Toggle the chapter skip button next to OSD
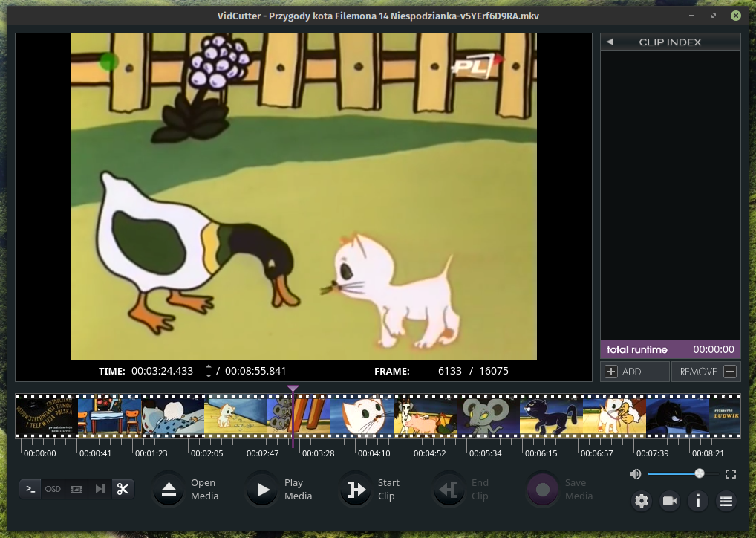The width and height of the screenshot is (756, 538). tap(100, 489)
